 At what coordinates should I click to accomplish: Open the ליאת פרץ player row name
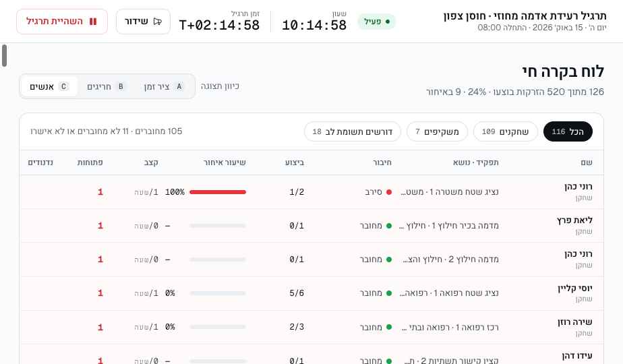[574, 220]
